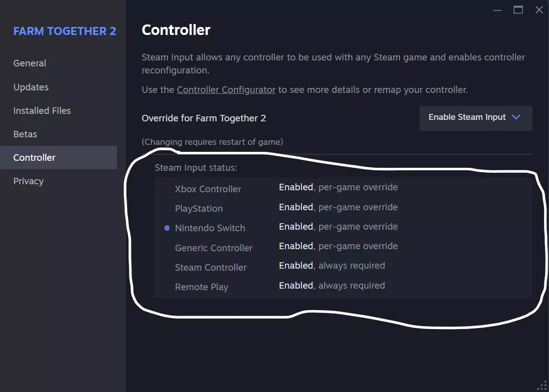Go to Installed Files section

tap(42, 110)
